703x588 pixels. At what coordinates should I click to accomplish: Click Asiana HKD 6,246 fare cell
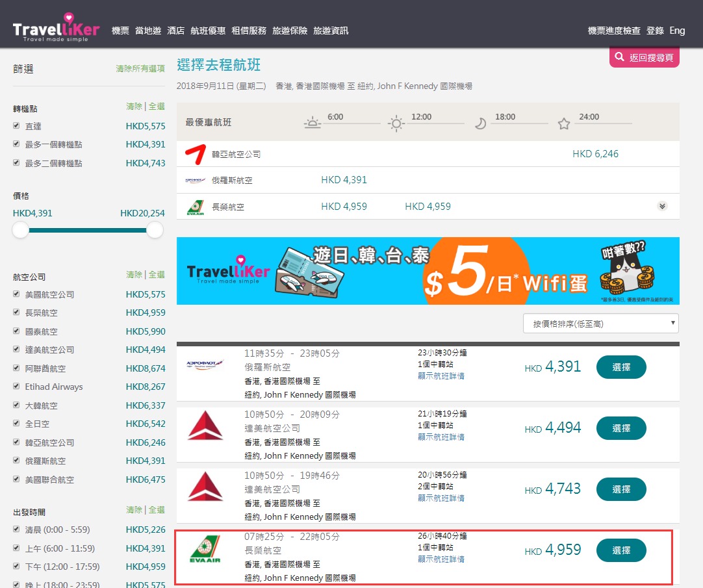pos(595,154)
